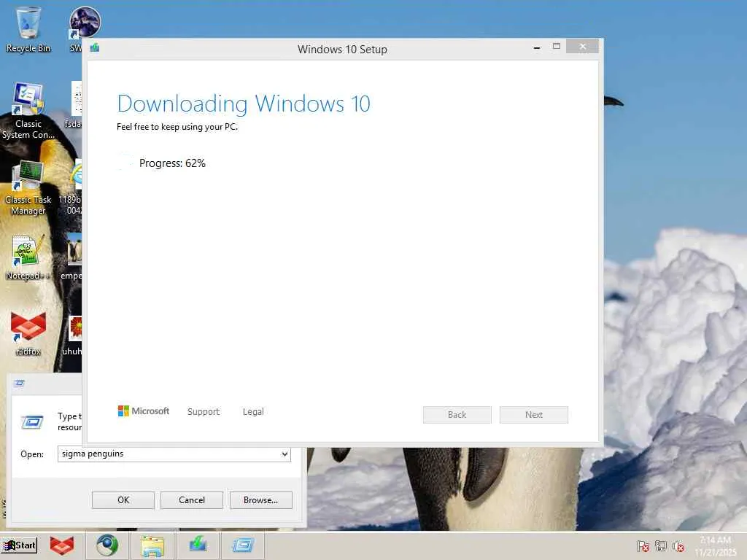747x560 pixels.
Task: Launch Classic Task Manager desktop shortcut
Action: coord(28,188)
